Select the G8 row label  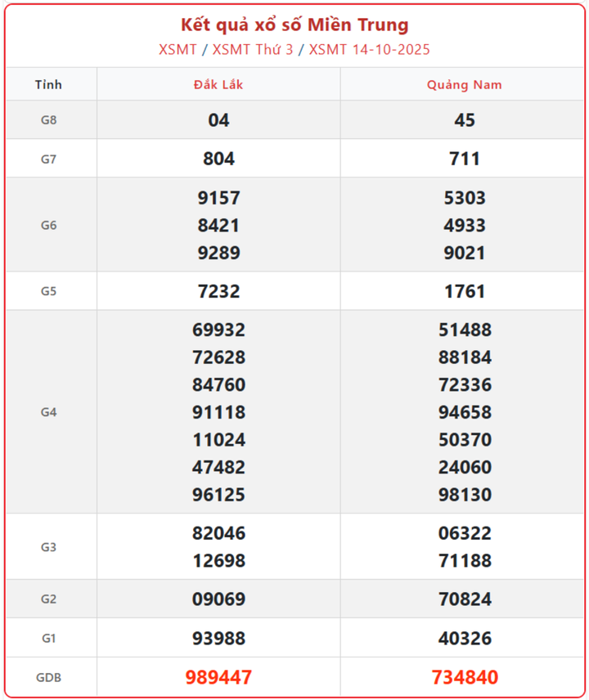pos(49,120)
